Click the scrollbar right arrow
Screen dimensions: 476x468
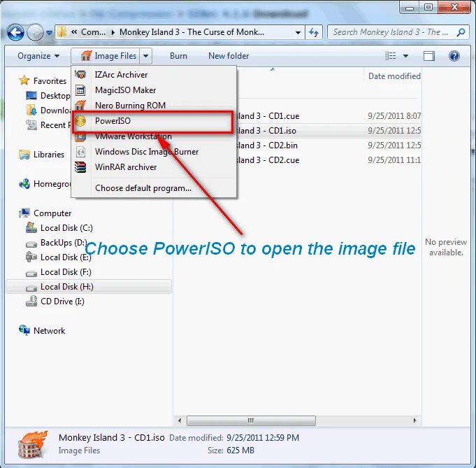point(414,421)
